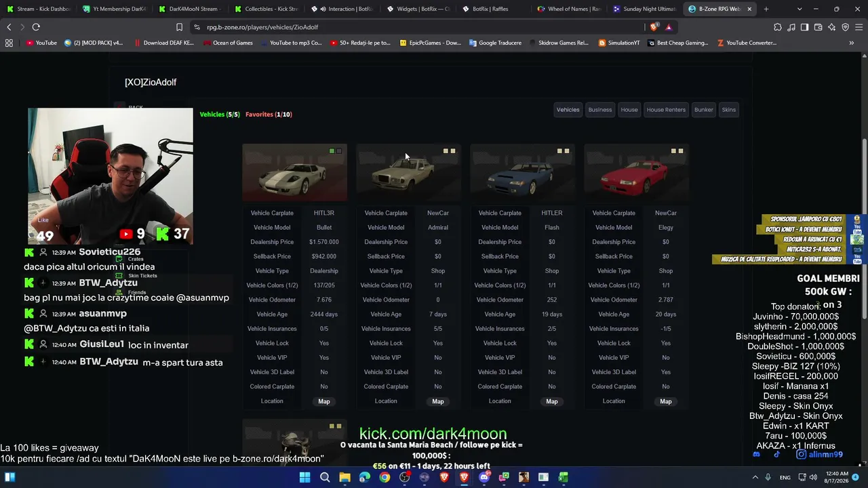The height and width of the screenshot is (488, 868).
Task: Click Map for the Elegy vehicle
Action: tap(666, 401)
